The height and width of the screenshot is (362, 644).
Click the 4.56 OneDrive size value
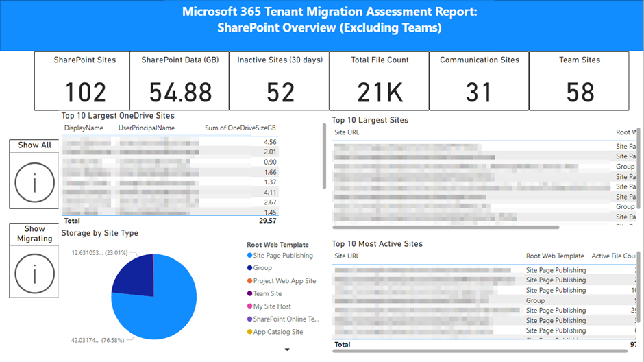[270, 142]
